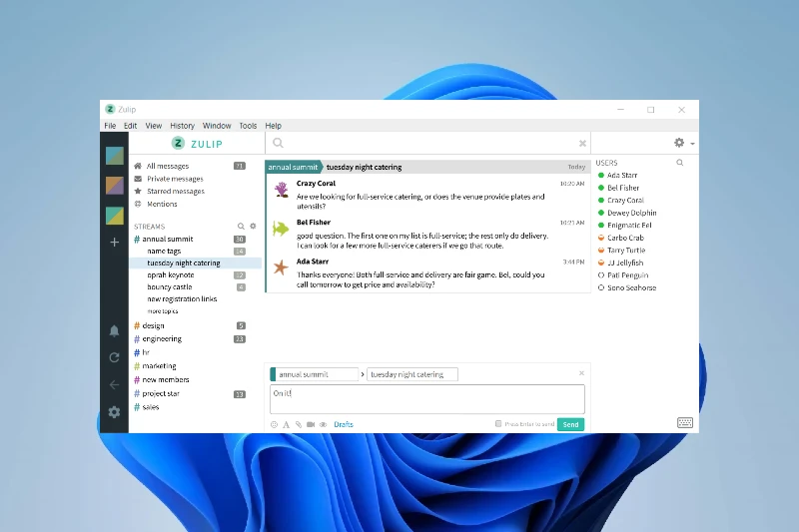The height and width of the screenshot is (532, 799).
Task: Open Starred messages view
Action: 176,192
